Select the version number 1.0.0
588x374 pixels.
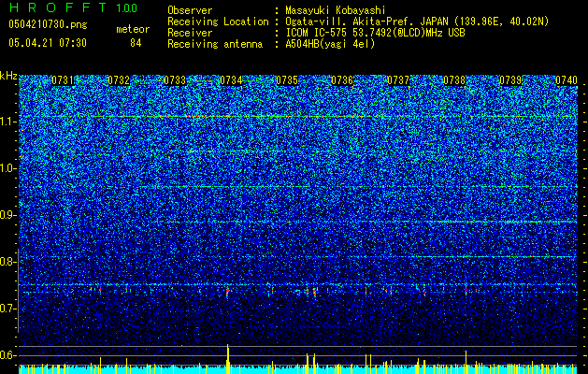(127, 8)
